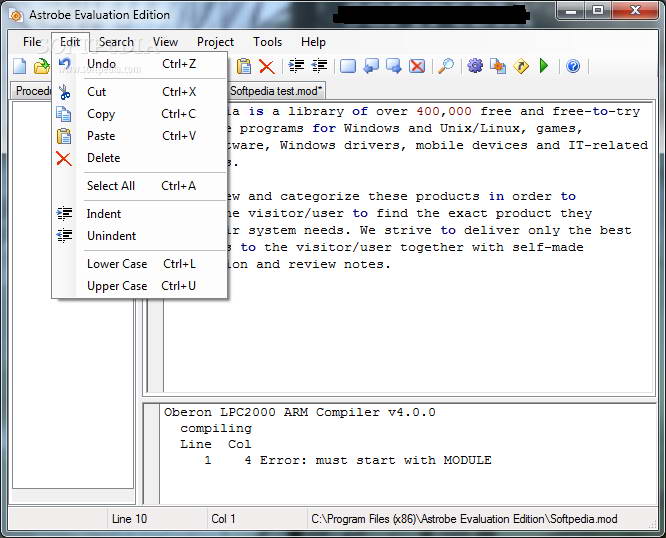This screenshot has width=666, height=538.
Task: Open the Tools menu
Action: [268, 42]
